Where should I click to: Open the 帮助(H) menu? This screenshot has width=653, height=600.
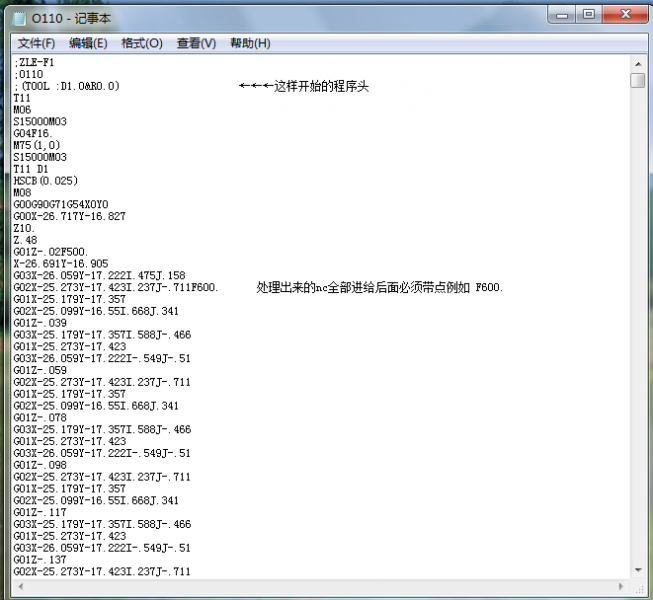point(250,43)
